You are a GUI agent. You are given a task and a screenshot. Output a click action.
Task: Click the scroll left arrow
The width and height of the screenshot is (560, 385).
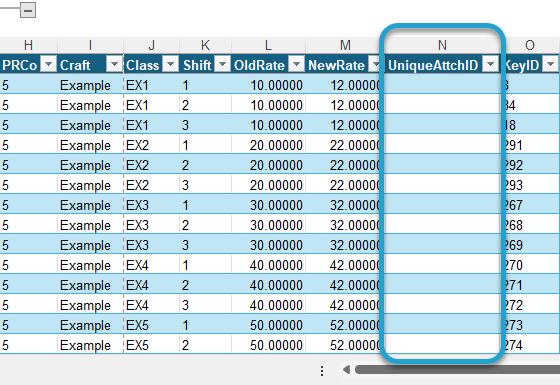[346, 369]
